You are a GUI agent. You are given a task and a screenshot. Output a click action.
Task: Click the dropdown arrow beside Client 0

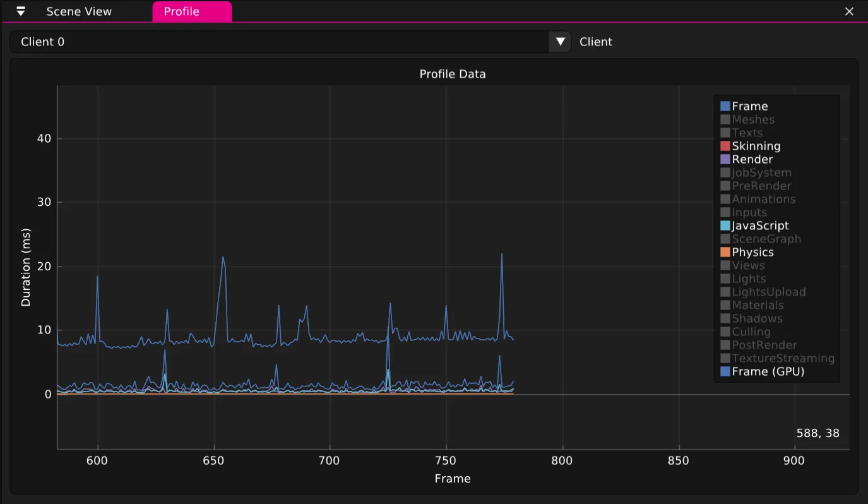point(559,41)
